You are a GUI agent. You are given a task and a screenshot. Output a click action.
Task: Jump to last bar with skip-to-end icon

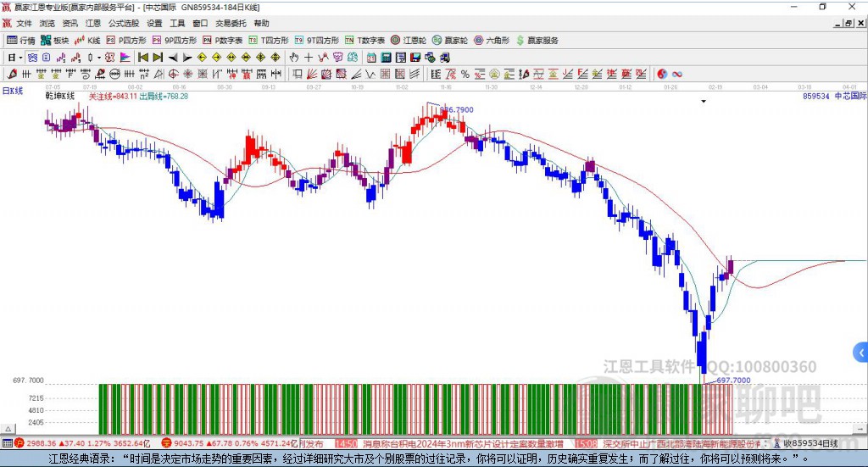pos(158,58)
